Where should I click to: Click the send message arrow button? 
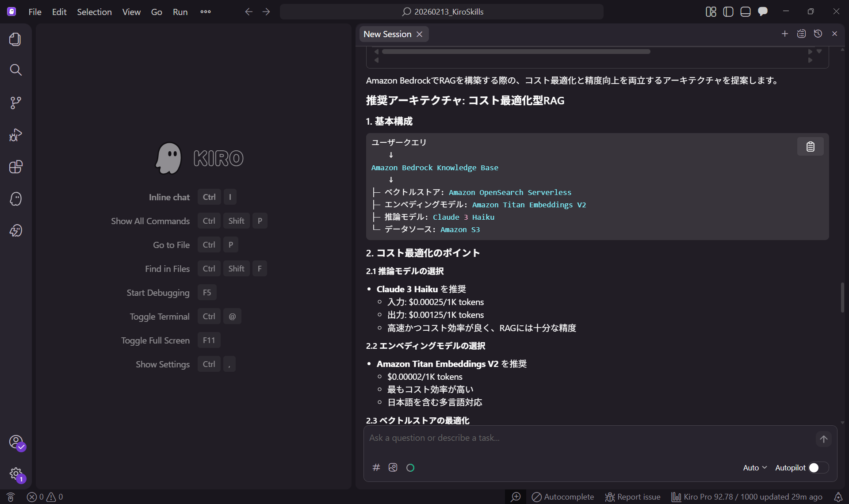[823, 439]
